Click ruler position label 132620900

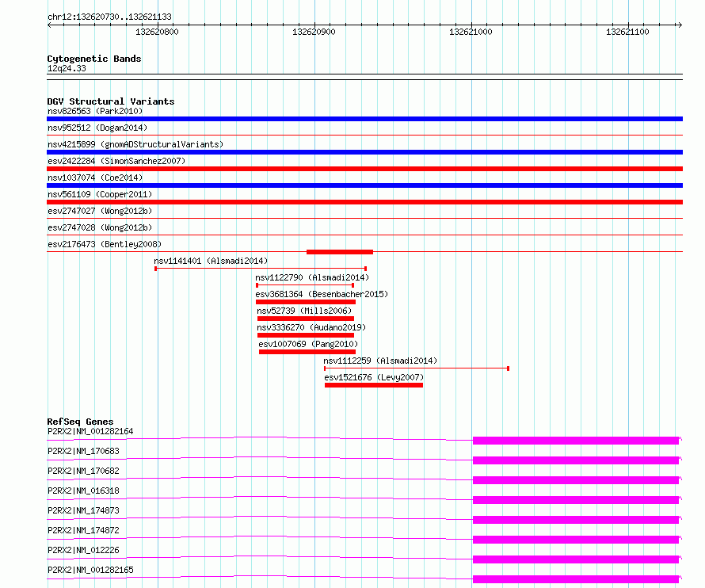tap(314, 32)
